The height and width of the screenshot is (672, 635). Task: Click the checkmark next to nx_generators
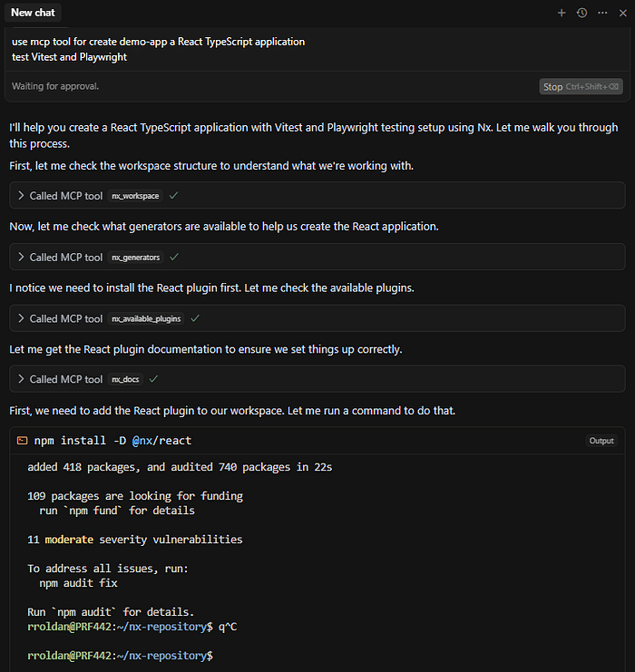click(x=174, y=257)
